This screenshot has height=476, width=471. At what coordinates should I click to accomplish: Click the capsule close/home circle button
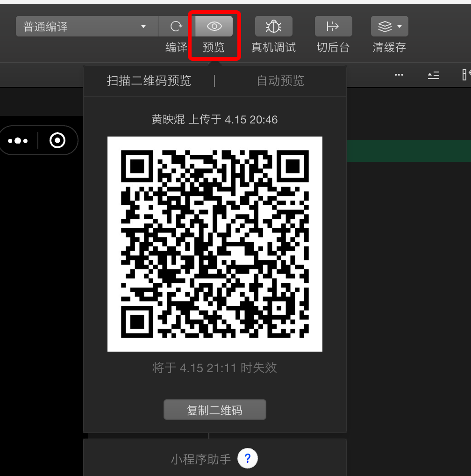[x=57, y=140]
